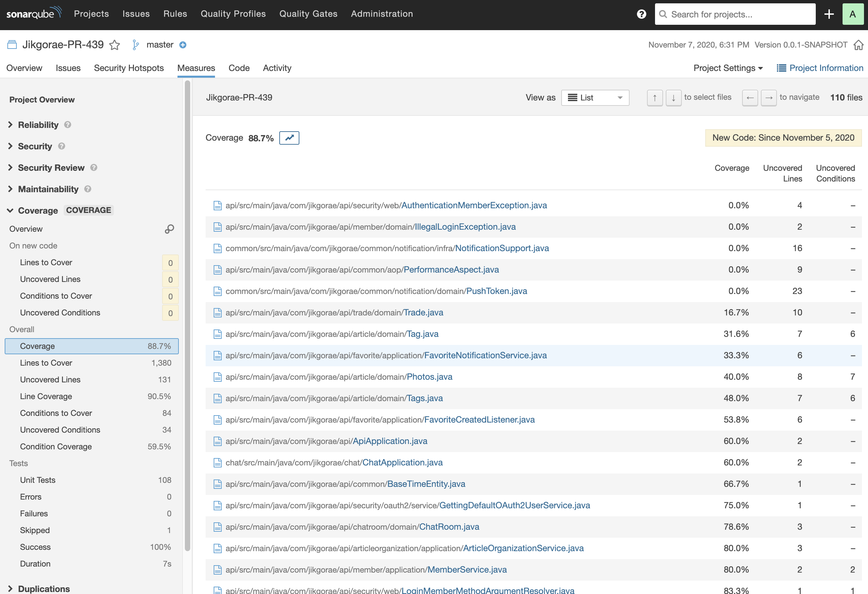This screenshot has height=594, width=868.
Task: Click the plus icon in the top bar
Action: [x=828, y=14]
